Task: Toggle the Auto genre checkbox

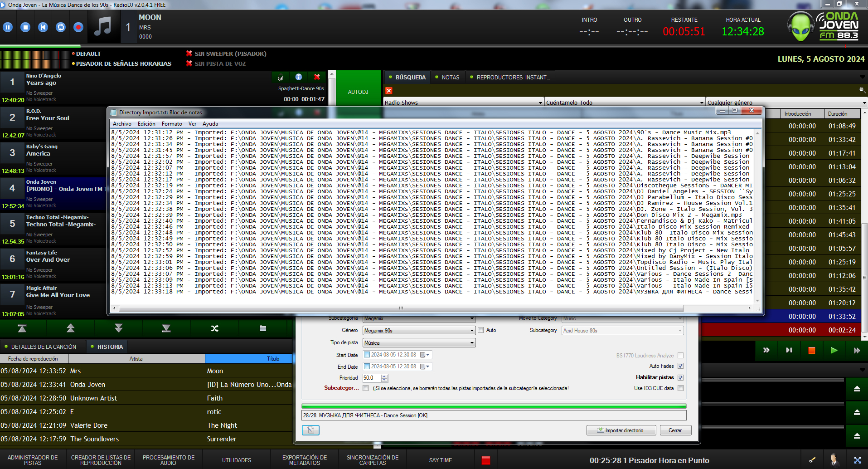Action: [481, 330]
